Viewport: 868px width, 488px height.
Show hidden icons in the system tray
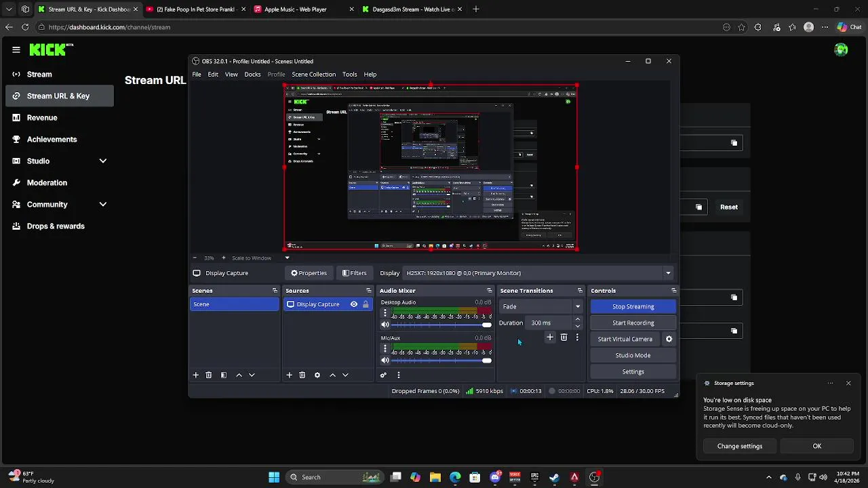768,477
